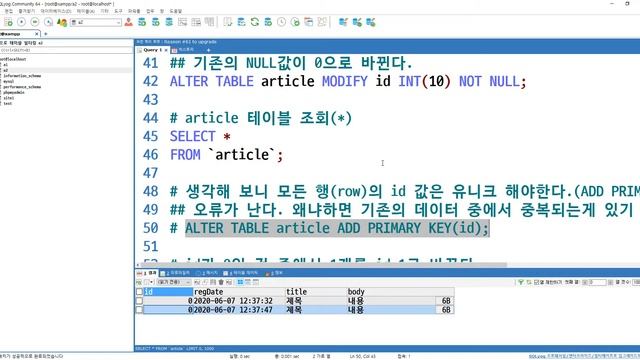
Task: Open the 2 Profiler results tab
Action: pos(175,273)
